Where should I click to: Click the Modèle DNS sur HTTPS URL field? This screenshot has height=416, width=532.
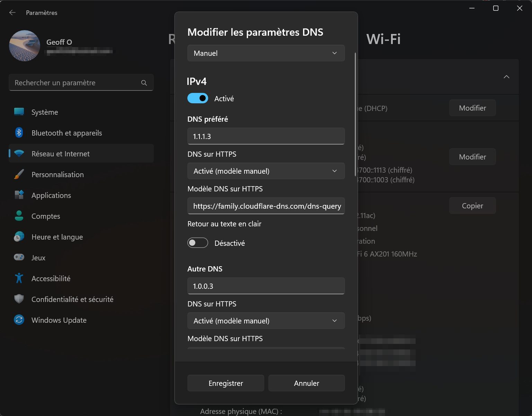266,206
